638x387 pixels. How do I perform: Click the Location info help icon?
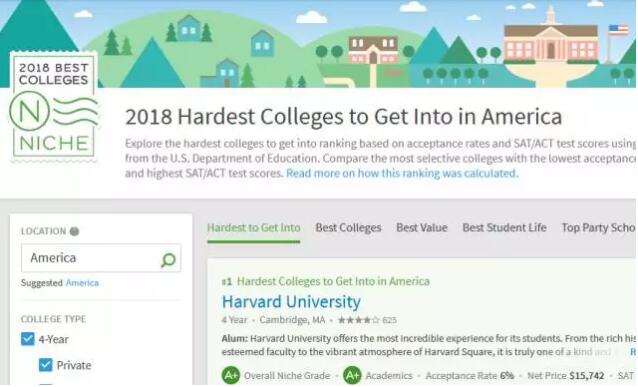coord(74,232)
